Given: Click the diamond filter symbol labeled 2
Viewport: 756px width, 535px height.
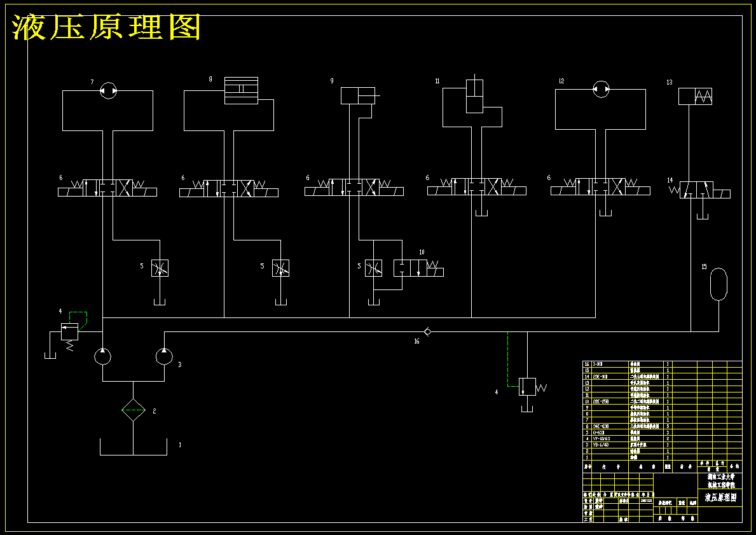Looking at the screenshot, I should 134,410.
